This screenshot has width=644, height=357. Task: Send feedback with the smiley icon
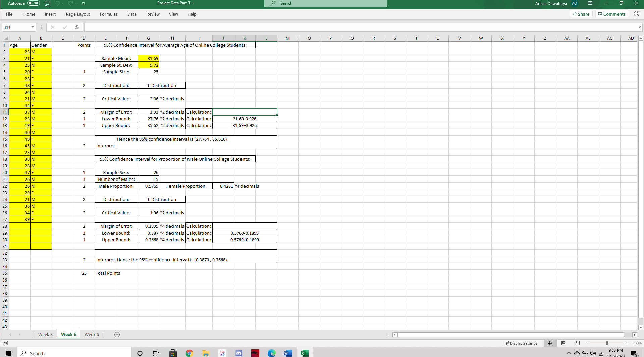pyautogui.click(x=637, y=14)
